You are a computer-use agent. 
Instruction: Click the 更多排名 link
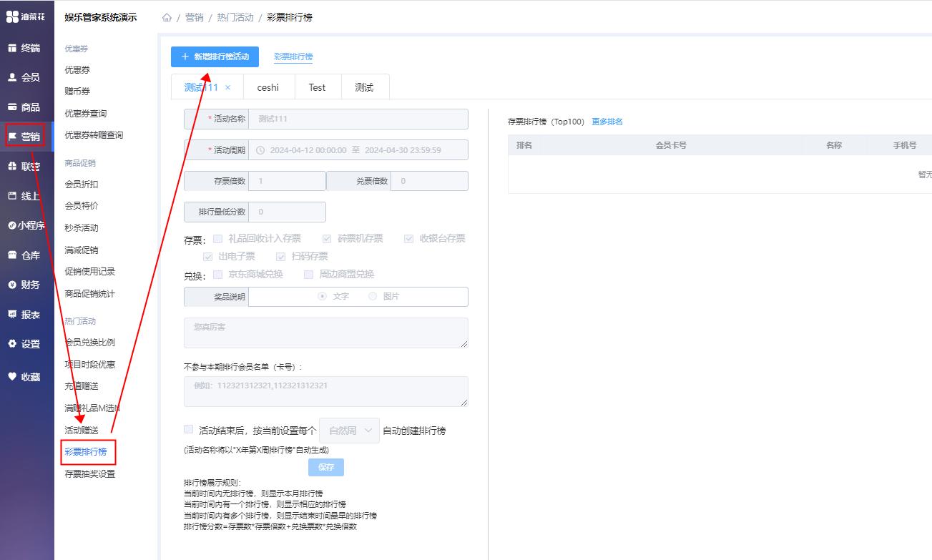[x=607, y=122]
